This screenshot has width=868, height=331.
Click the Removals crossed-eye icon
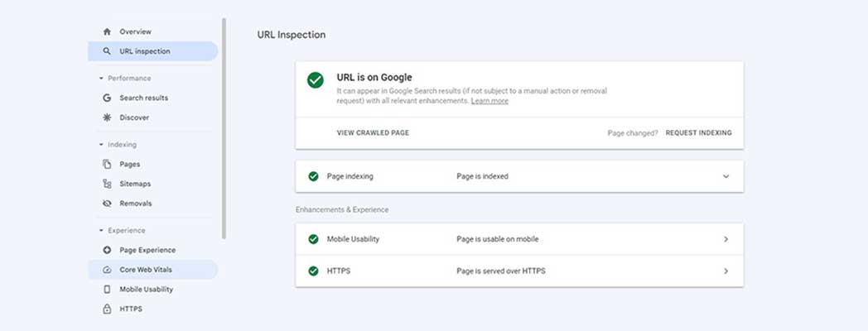pyautogui.click(x=107, y=204)
